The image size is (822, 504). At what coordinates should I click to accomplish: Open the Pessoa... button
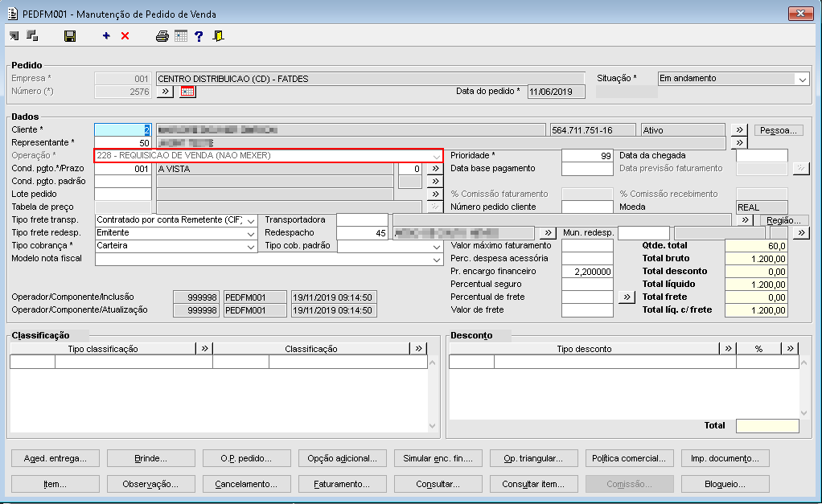point(779,130)
